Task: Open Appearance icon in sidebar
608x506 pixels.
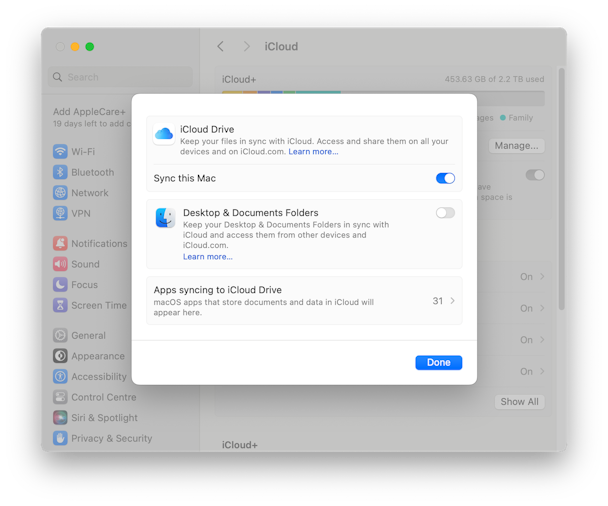Action: click(x=60, y=356)
